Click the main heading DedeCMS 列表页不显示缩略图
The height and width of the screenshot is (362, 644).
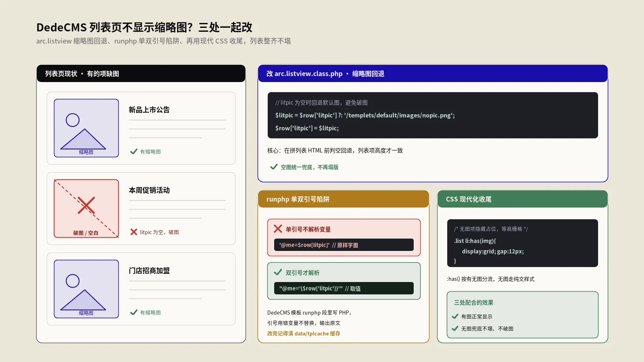click(144, 27)
